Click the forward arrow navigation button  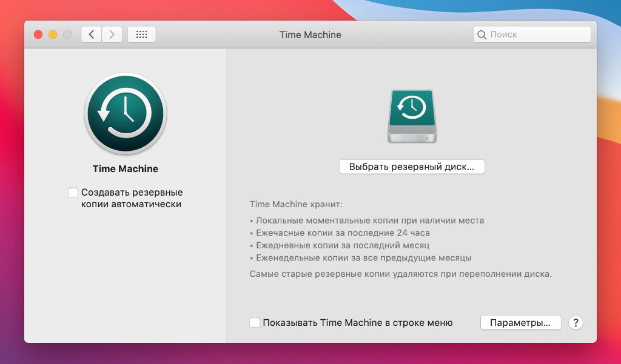coord(112,35)
